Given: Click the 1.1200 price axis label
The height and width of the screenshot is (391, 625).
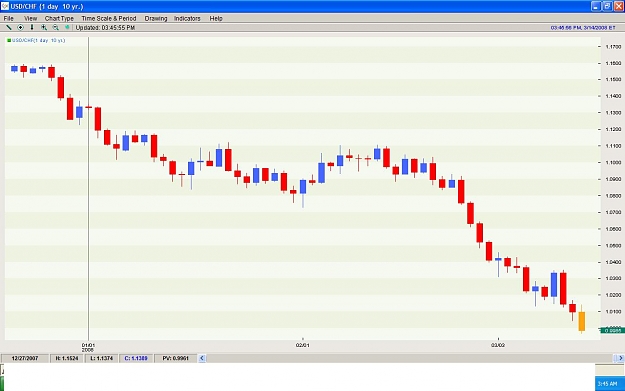Looking at the screenshot, I should coord(613,129).
